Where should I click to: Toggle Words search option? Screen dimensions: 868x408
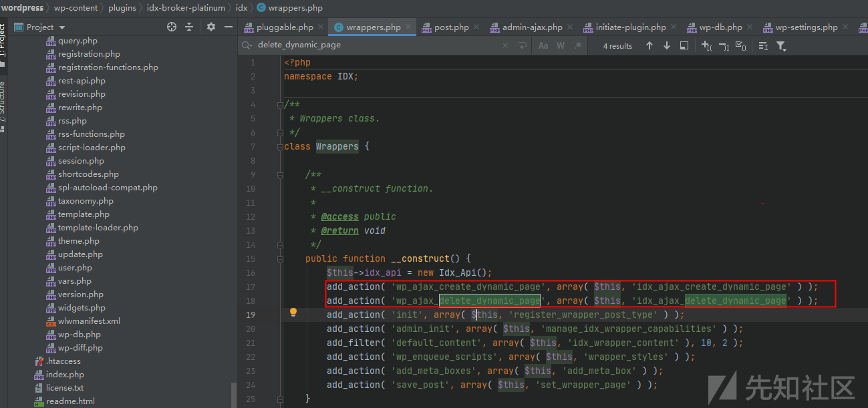[x=561, y=45]
